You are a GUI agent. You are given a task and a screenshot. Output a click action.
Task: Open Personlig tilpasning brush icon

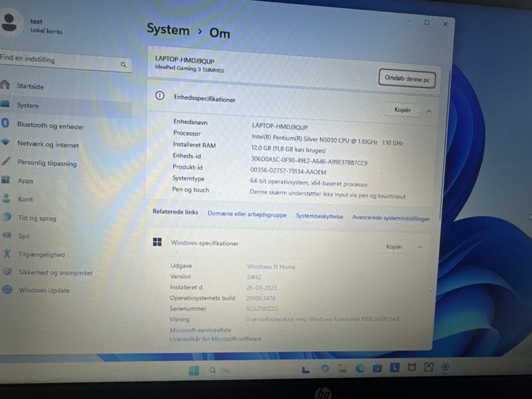click(x=6, y=161)
